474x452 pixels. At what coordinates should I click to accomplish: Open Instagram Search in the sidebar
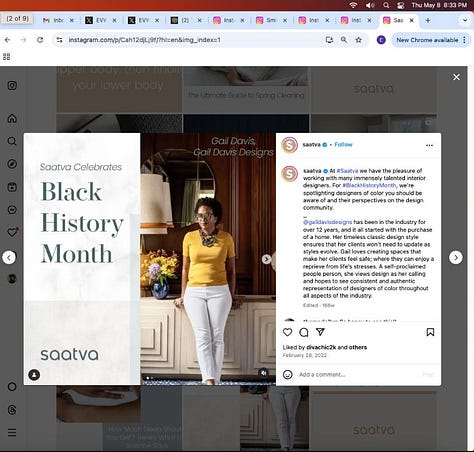pyautogui.click(x=12, y=141)
